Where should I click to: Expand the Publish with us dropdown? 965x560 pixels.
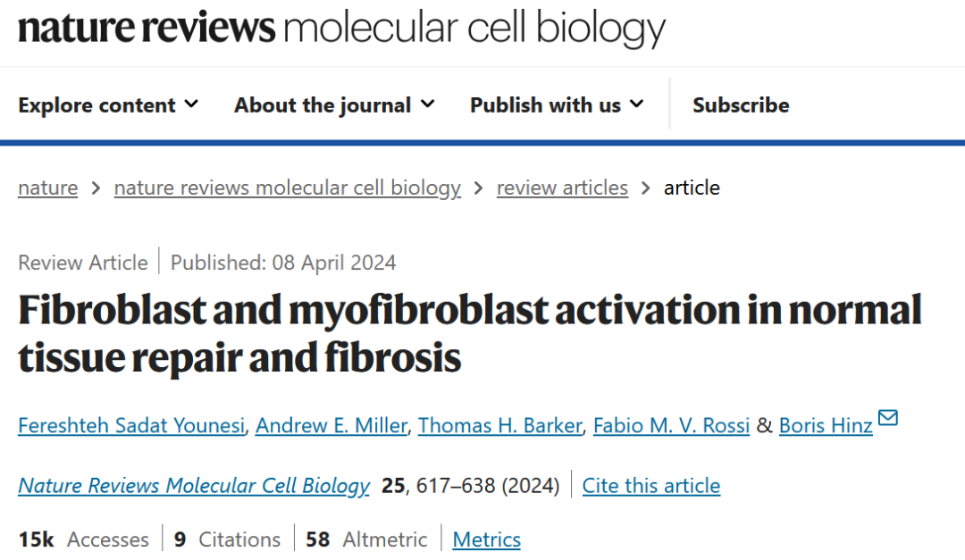point(557,105)
